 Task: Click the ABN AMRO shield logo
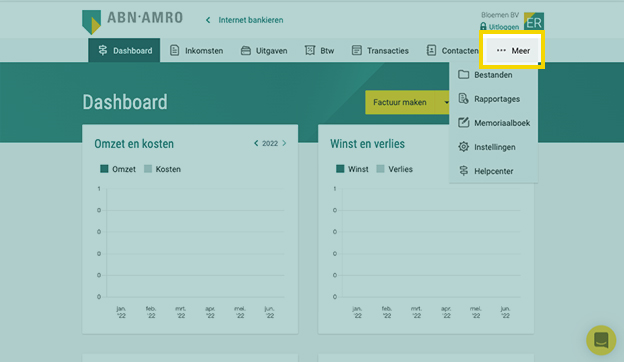(x=91, y=22)
